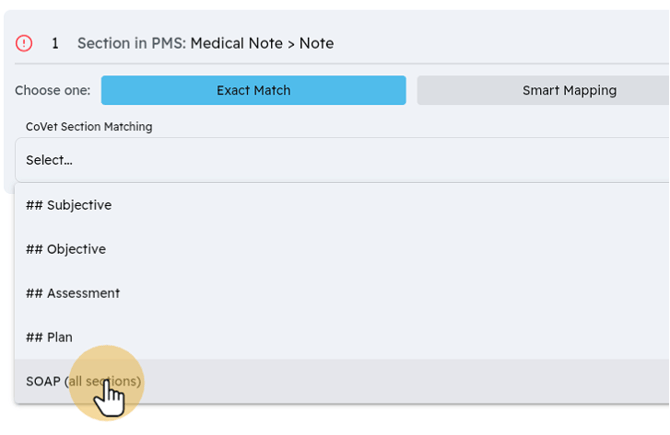Switch to Smart Mapping mode
Viewport: 670px width, 435px height.
(543, 90)
